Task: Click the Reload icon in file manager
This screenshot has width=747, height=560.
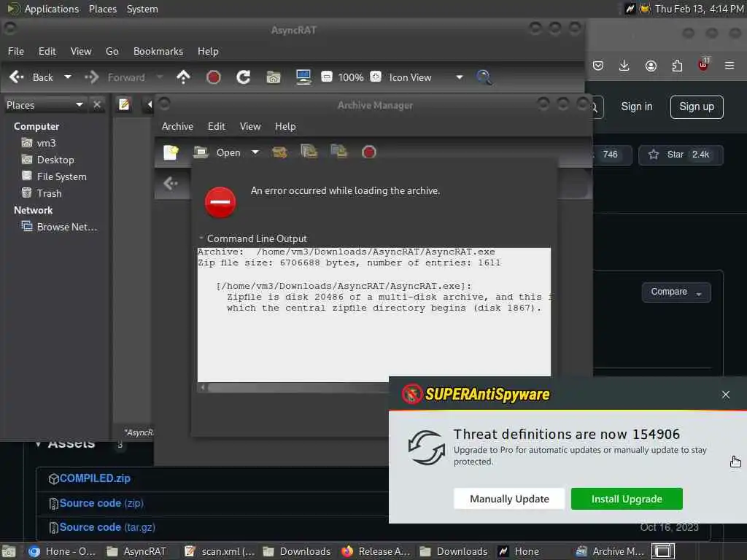Action: pyautogui.click(x=244, y=77)
